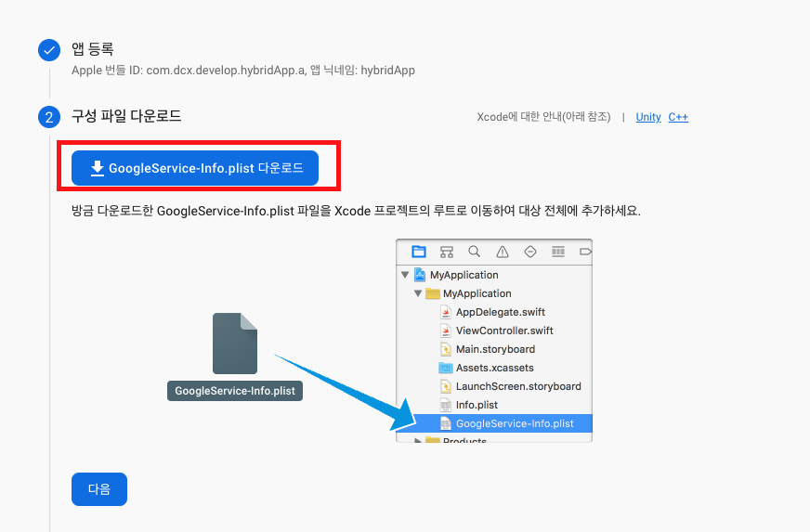Open the issue navigator warning icon

tap(503, 252)
